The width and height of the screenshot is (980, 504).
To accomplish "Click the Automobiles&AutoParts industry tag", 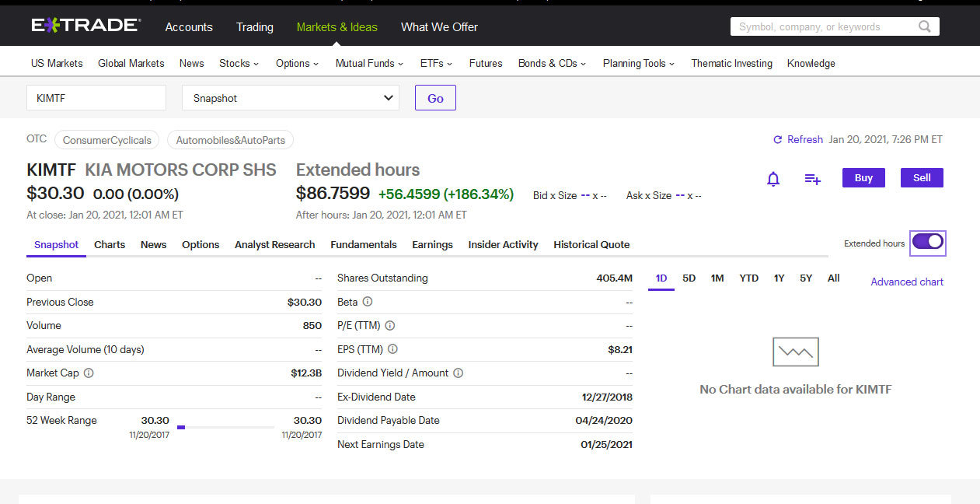I will pos(231,140).
